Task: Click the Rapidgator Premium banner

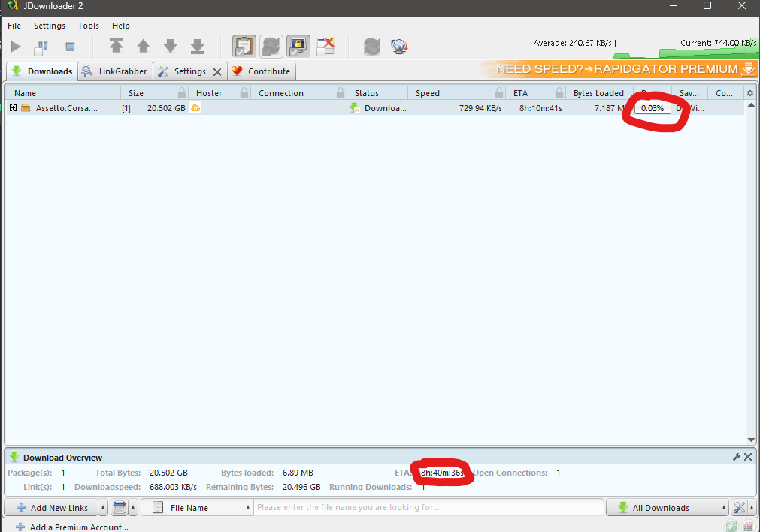Action: [x=619, y=69]
